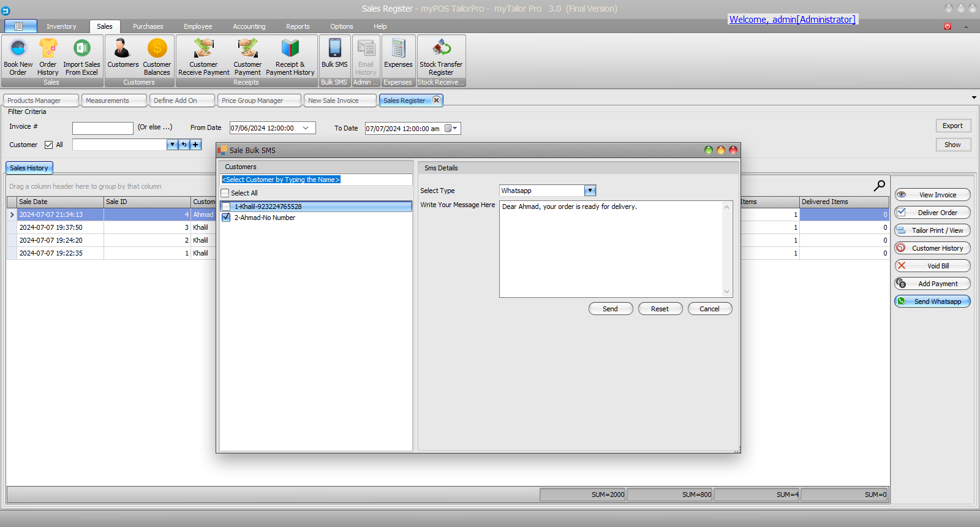
Task: Click the Bulk SMS phone icon
Action: click(334, 49)
